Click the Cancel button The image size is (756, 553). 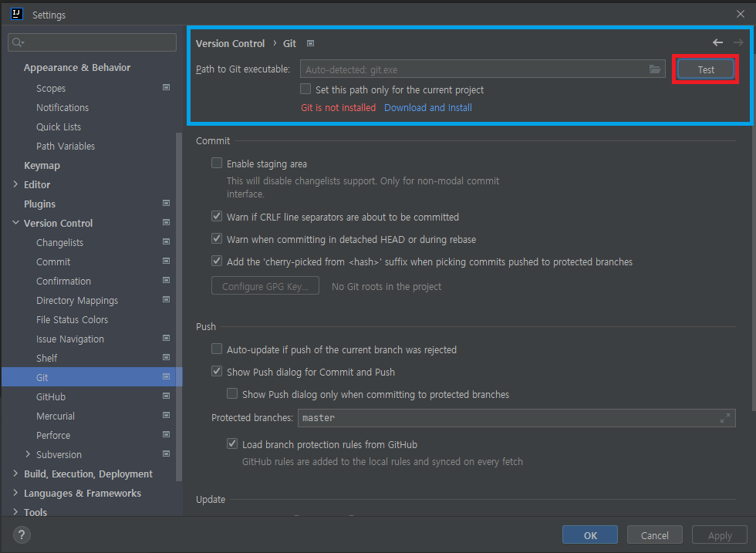click(x=655, y=535)
